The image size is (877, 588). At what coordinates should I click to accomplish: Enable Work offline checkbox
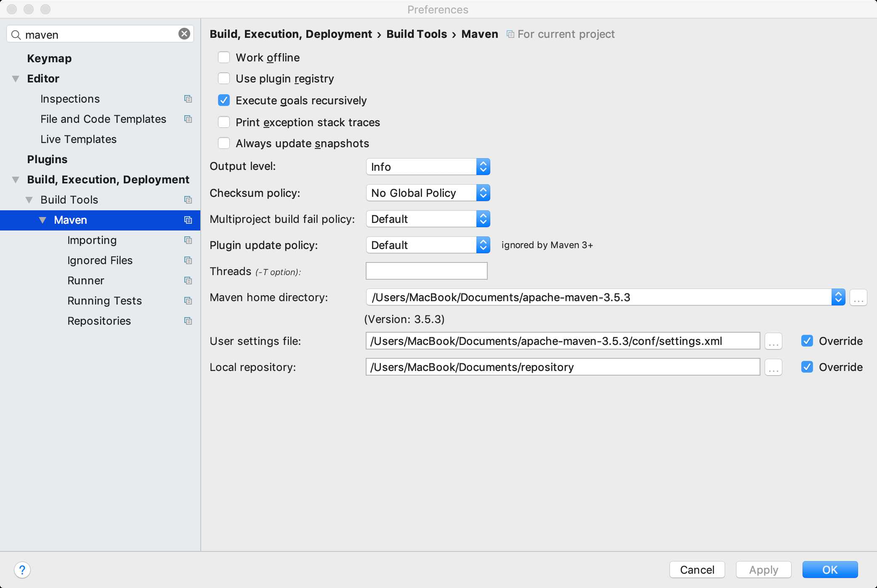pyautogui.click(x=224, y=57)
